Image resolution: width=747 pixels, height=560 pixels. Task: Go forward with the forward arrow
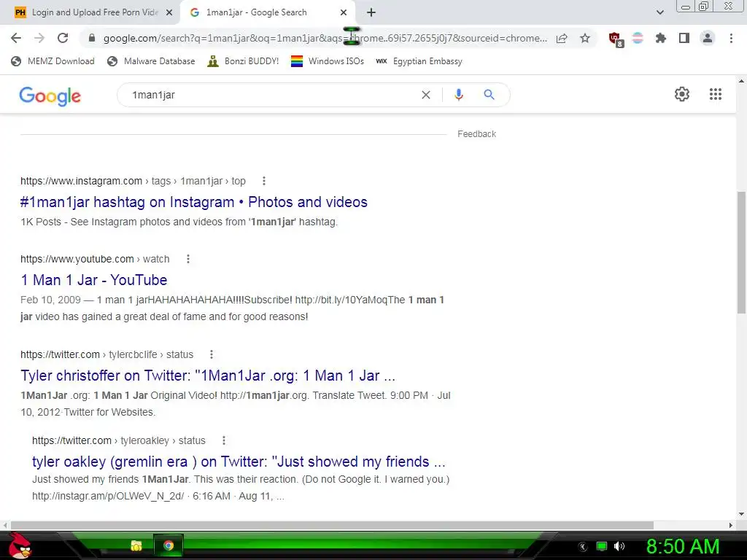(x=39, y=38)
